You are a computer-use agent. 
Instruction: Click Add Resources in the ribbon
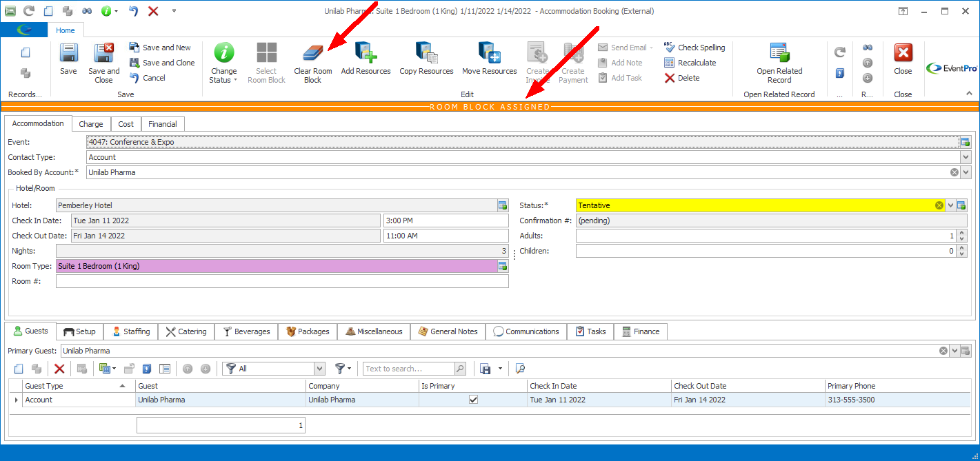click(x=366, y=59)
